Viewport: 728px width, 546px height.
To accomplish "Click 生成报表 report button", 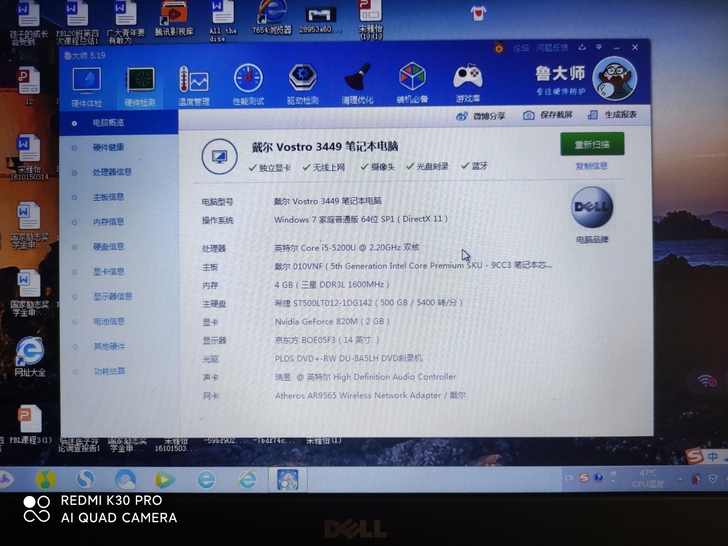I will (612, 114).
